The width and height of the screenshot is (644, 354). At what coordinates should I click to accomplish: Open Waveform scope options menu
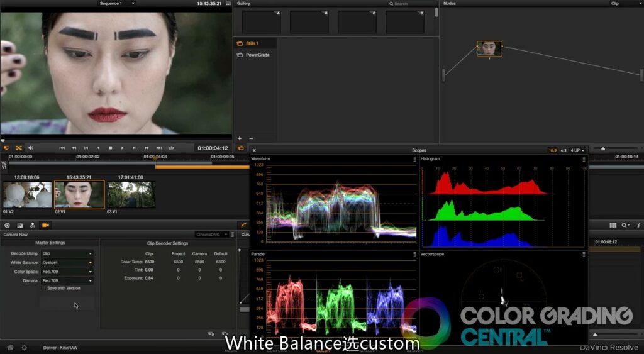click(x=414, y=159)
